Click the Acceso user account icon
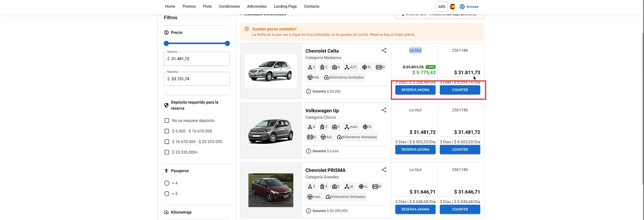 pyautogui.click(x=462, y=7)
